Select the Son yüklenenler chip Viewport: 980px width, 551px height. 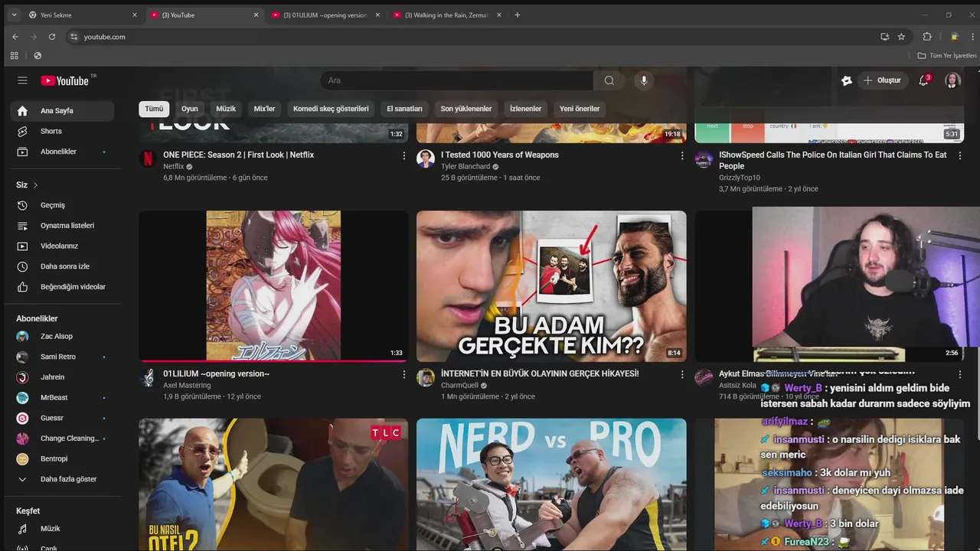click(x=466, y=109)
